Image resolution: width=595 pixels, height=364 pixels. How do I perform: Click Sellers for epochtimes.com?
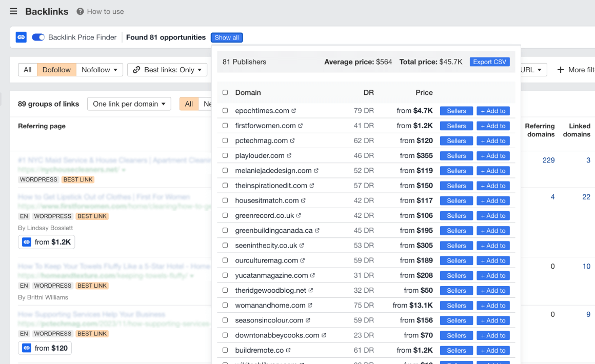click(x=457, y=111)
